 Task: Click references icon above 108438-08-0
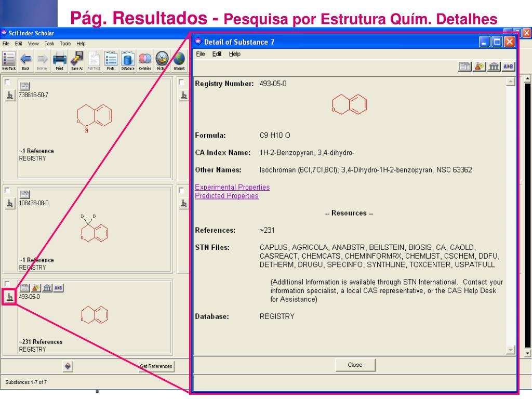click(x=25, y=194)
